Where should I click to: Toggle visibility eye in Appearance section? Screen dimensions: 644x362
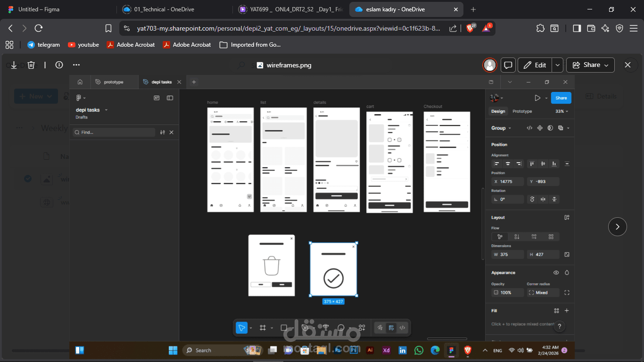click(556, 272)
